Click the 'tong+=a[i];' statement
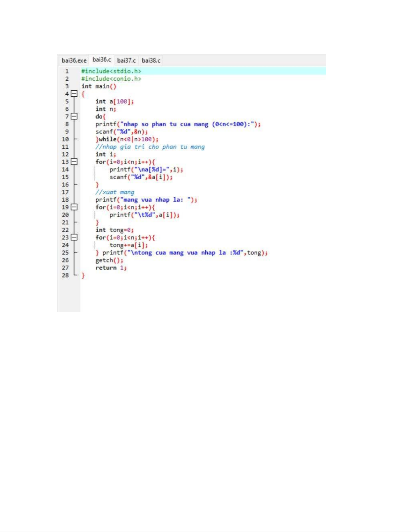411x532 pixels. coord(129,245)
